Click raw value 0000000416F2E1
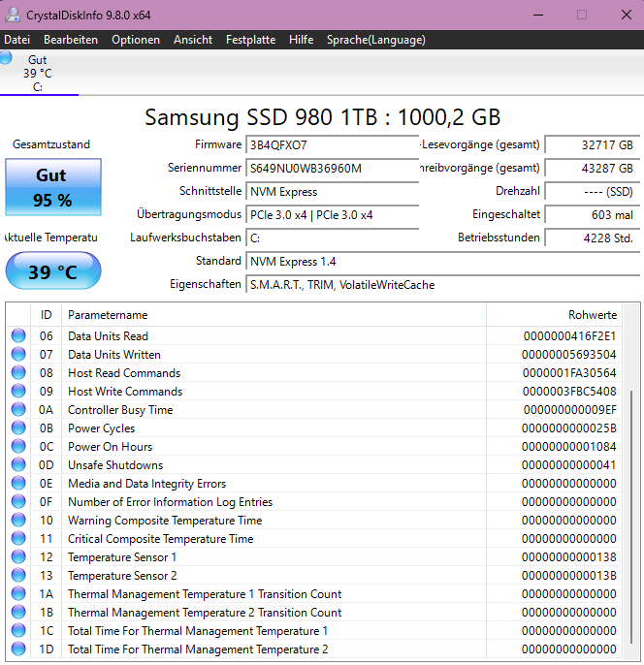Viewport: 644px width, 665px height. tap(569, 335)
